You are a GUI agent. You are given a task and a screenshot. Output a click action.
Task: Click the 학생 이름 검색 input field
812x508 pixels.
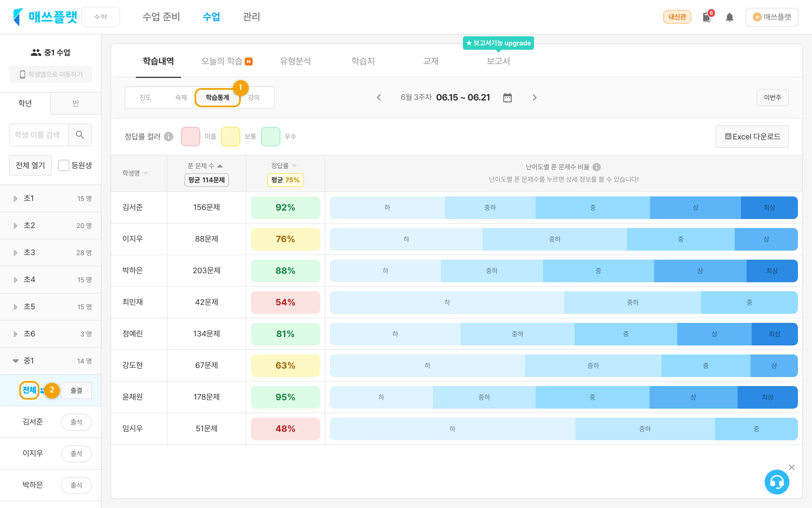pyautogui.click(x=39, y=135)
